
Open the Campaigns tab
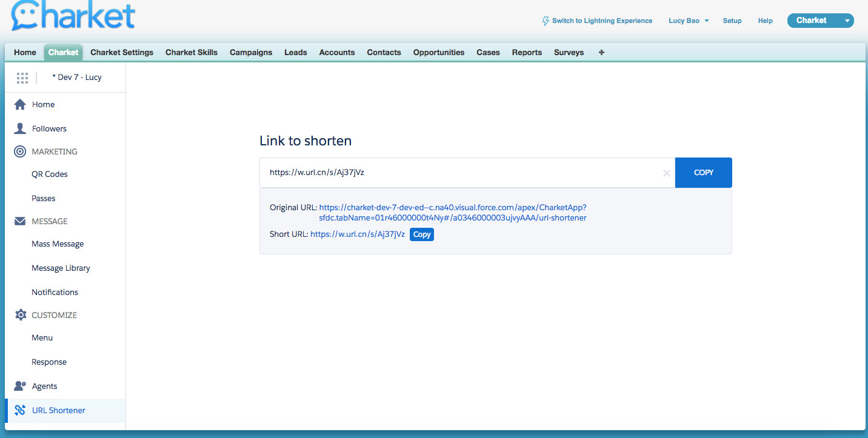(251, 52)
